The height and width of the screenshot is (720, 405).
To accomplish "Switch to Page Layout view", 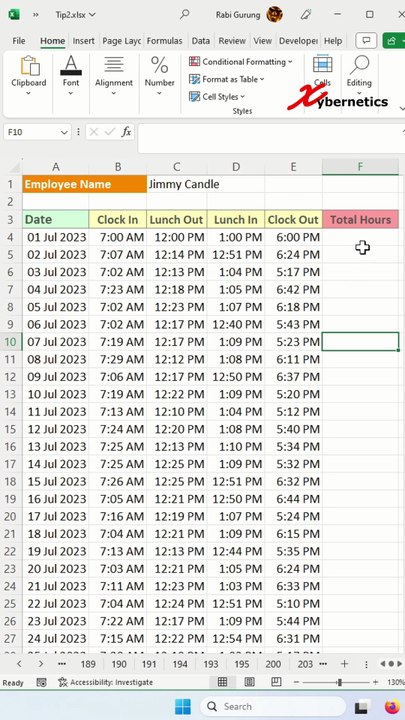I will click(249, 682).
